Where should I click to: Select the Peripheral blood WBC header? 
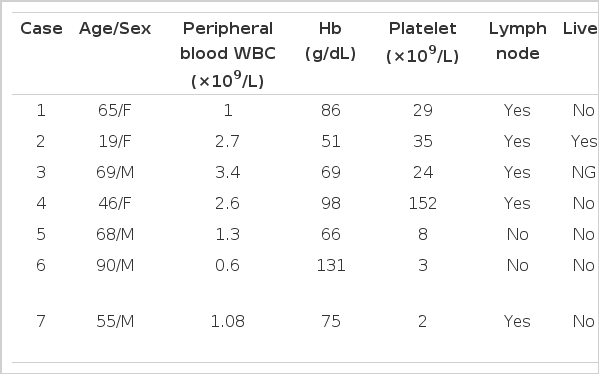pyautogui.click(x=228, y=55)
